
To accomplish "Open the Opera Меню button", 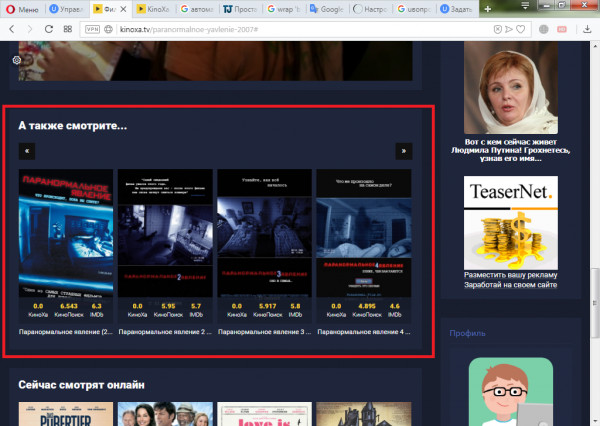I will [23, 9].
